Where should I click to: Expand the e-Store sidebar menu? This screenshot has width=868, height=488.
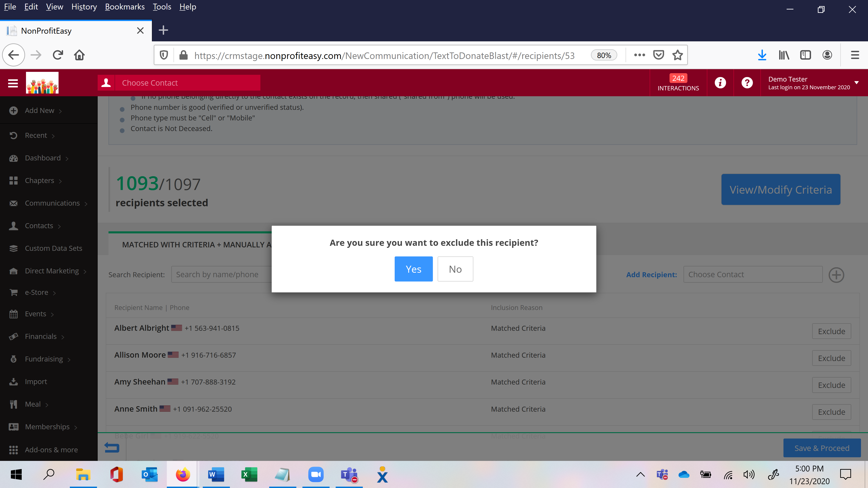point(36,292)
